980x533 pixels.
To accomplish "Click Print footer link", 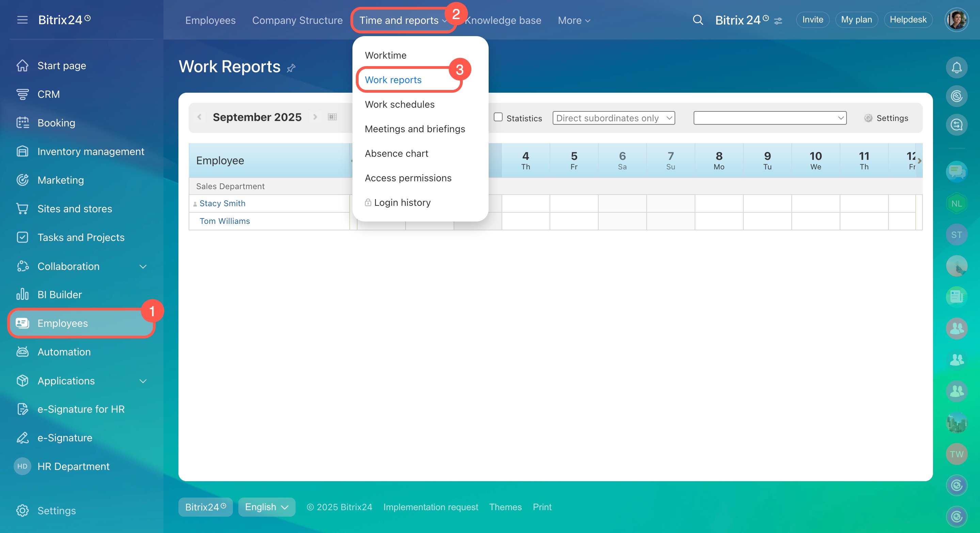I will (542, 507).
